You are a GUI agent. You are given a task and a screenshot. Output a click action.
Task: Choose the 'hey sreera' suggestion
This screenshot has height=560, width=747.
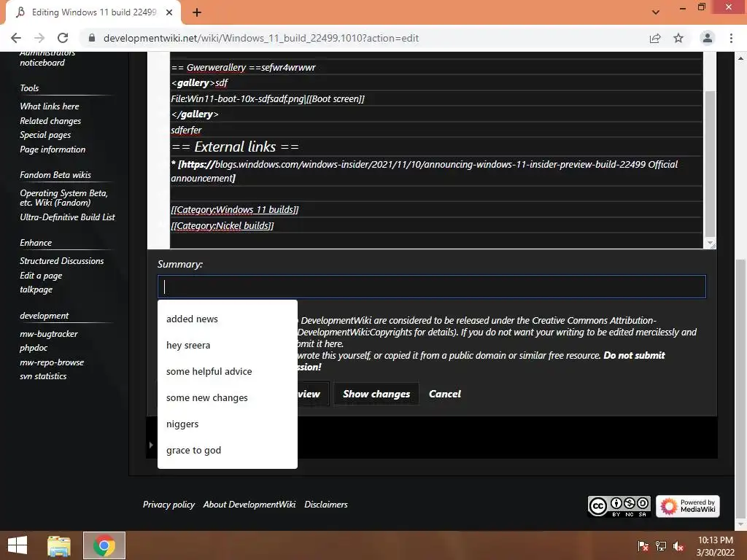pos(228,345)
